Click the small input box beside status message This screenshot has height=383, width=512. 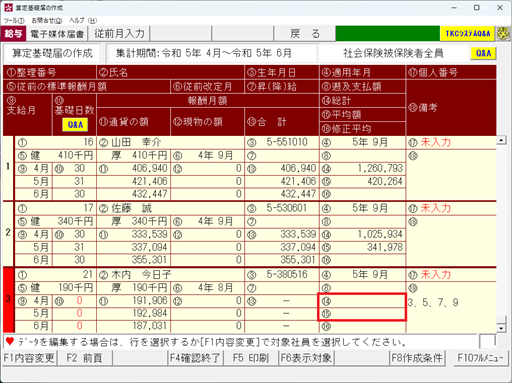point(487,341)
